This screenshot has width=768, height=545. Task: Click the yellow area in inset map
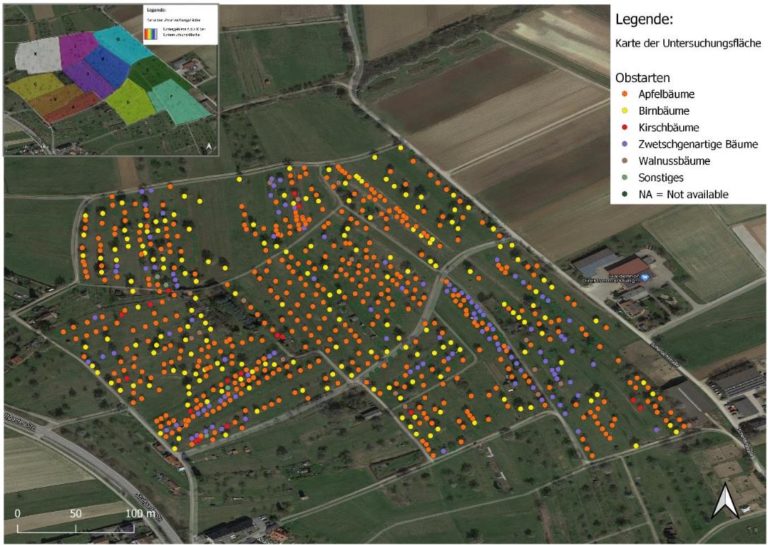(x=35, y=86)
